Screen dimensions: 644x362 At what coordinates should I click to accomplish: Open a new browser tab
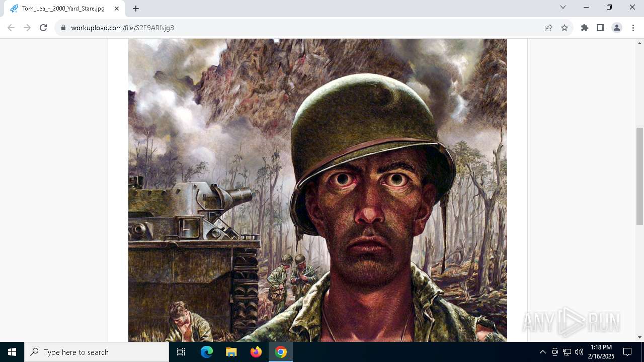136,9
